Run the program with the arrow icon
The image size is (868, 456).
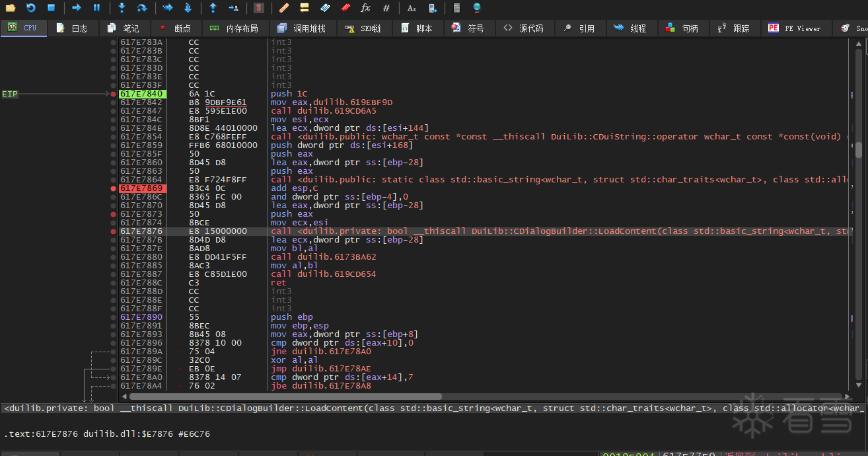pos(77,8)
